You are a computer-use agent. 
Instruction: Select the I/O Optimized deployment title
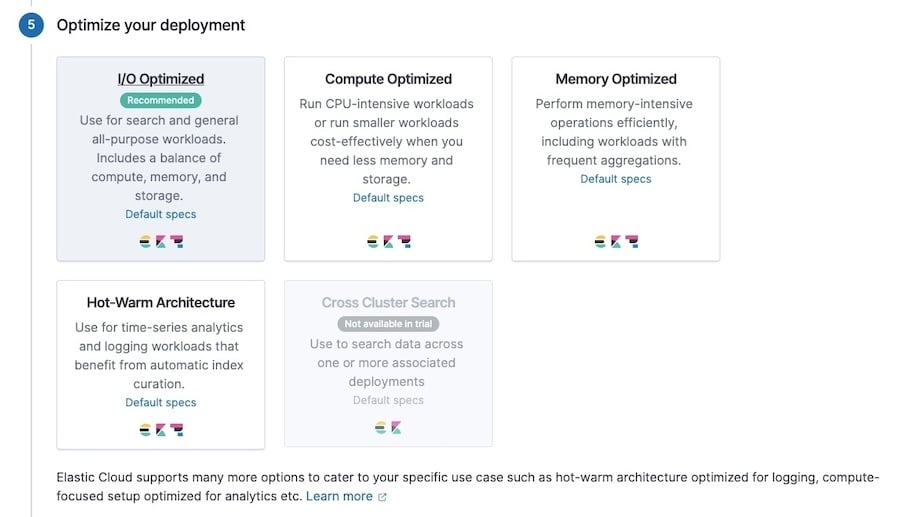(x=161, y=79)
